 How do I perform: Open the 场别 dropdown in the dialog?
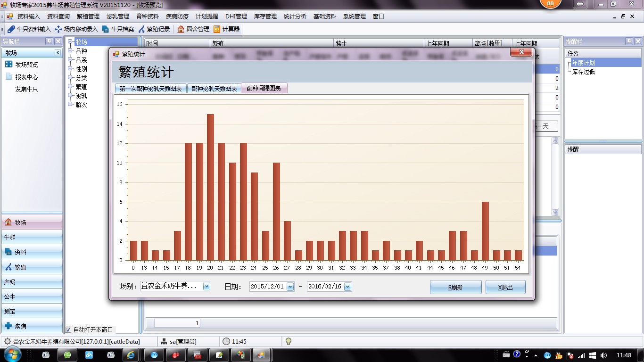(x=206, y=286)
